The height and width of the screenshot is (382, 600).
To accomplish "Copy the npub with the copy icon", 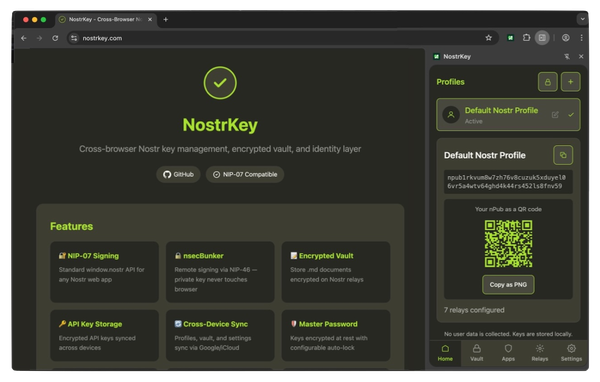I will tap(563, 155).
